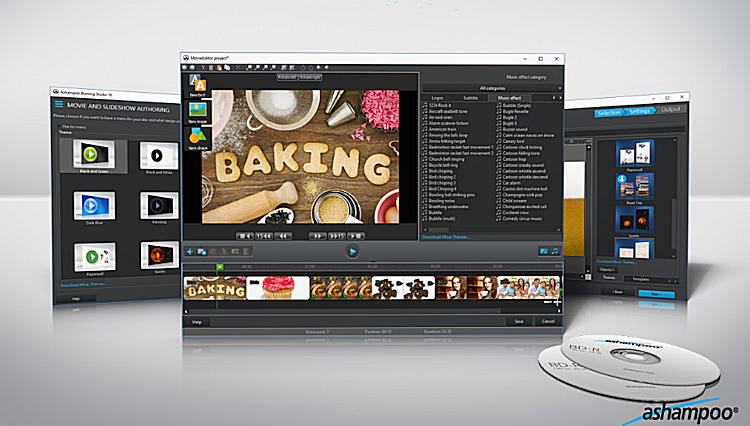This screenshot has height=426, width=750.
Task: Click the Cancel button
Action: tap(547, 321)
